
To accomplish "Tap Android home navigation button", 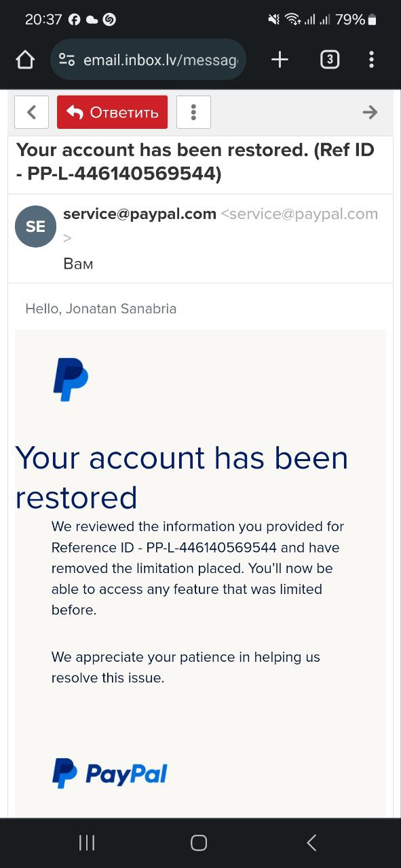I will point(199,843).
